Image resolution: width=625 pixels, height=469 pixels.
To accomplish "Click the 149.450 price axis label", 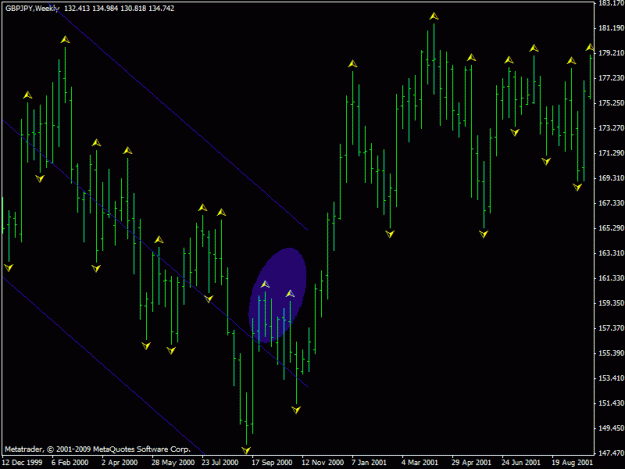I will coord(611,428).
